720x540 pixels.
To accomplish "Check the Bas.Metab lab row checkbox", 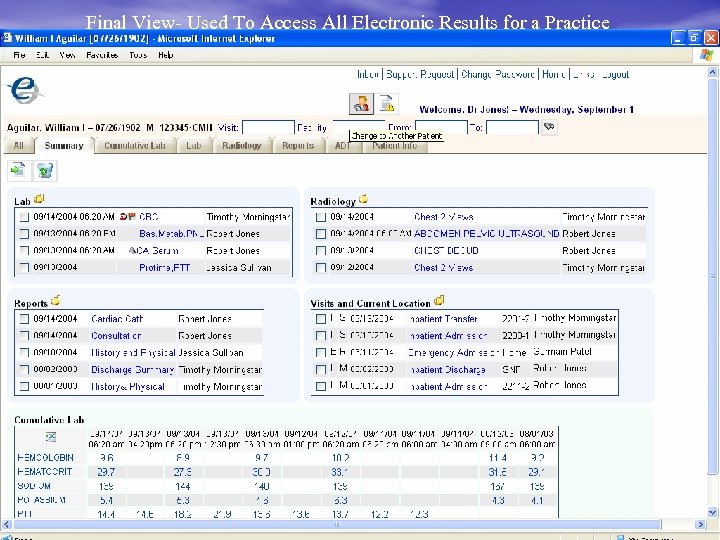I will 24,234.
